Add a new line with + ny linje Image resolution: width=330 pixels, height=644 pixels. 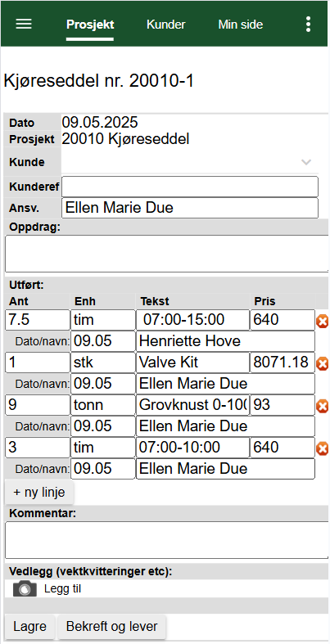[x=39, y=493]
